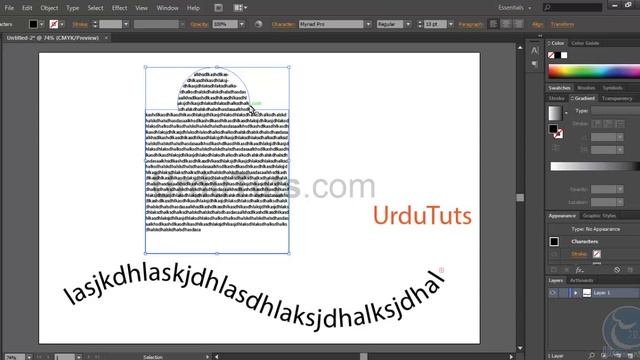
Task: Open the Regular font style dropdown
Action: pyautogui.click(x=408, y=24)
